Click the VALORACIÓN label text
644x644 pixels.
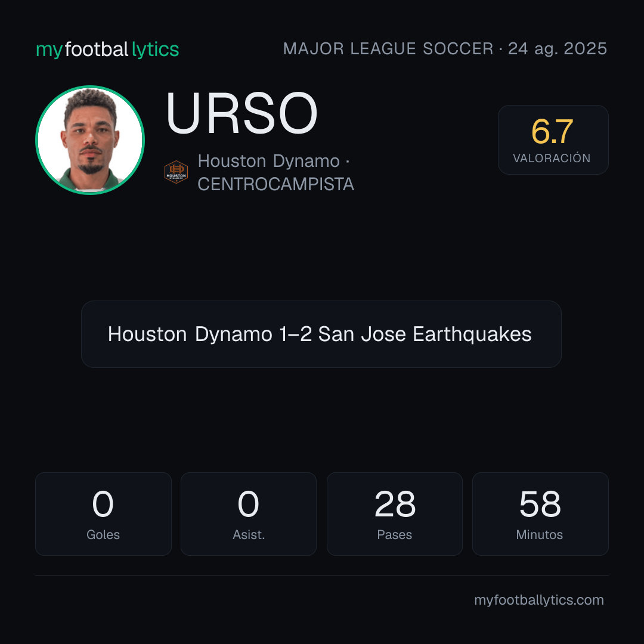tap(552, 158)
